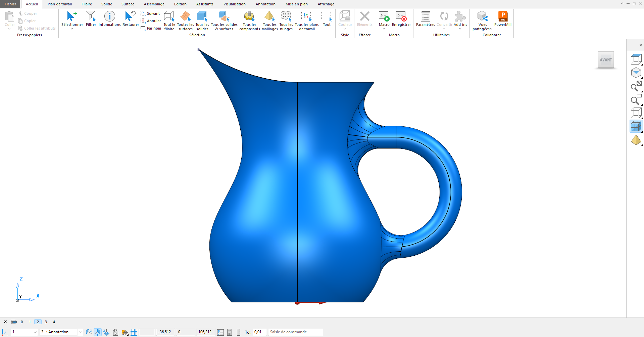Expand the Vues partagées dropdown
644x337 pixels.
(x=491, y=29)
